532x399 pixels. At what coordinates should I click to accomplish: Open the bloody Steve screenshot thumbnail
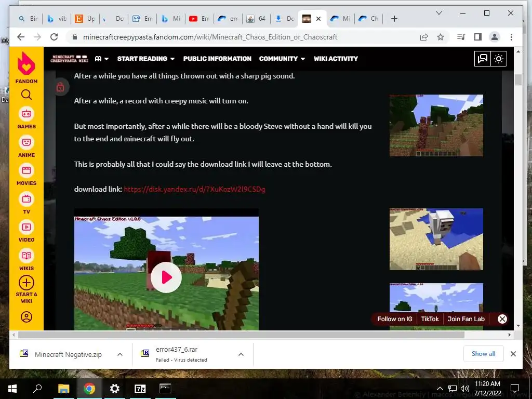[436, 125]
